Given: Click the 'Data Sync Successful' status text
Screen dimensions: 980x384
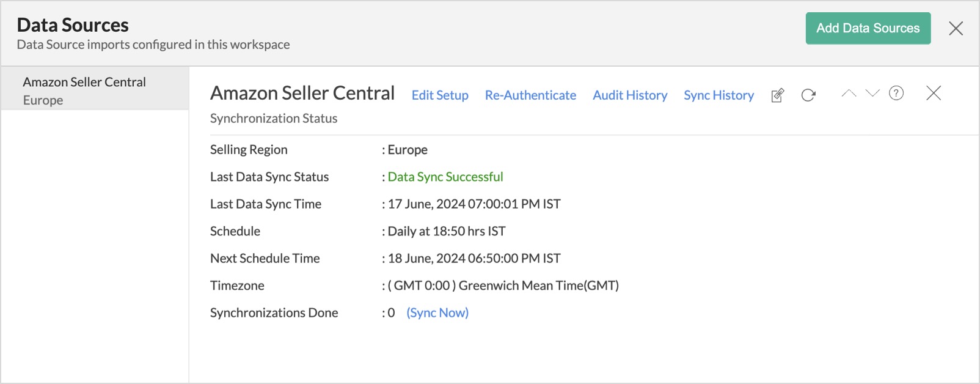Looking at the screenshot, I should click(445, 177).
